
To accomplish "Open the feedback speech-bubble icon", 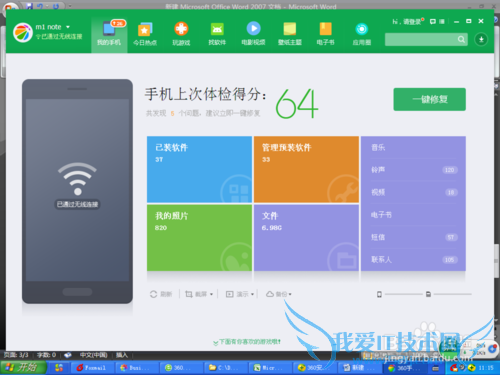I will pyautogui.click(x=433, y=22).
